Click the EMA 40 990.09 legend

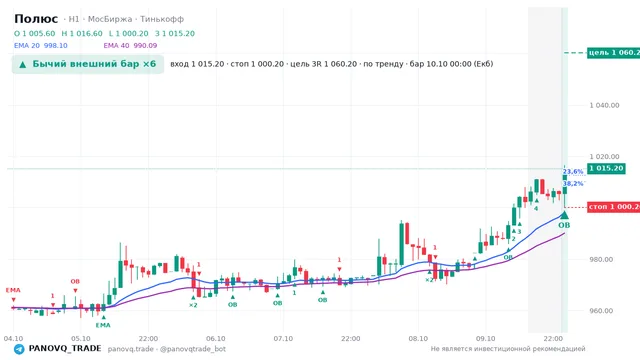(x=130, y=45)
